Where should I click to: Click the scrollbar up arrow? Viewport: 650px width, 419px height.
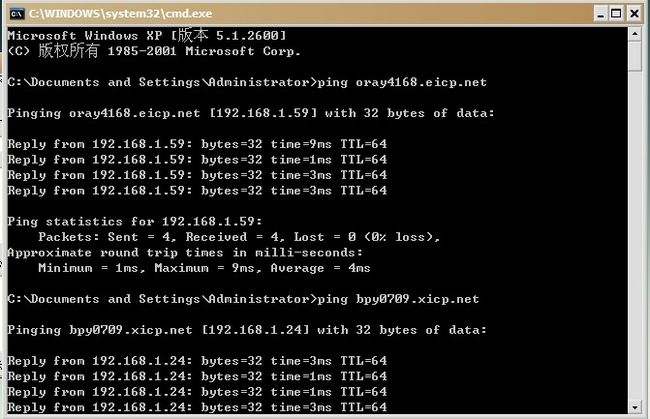click(x=635, y=34)
